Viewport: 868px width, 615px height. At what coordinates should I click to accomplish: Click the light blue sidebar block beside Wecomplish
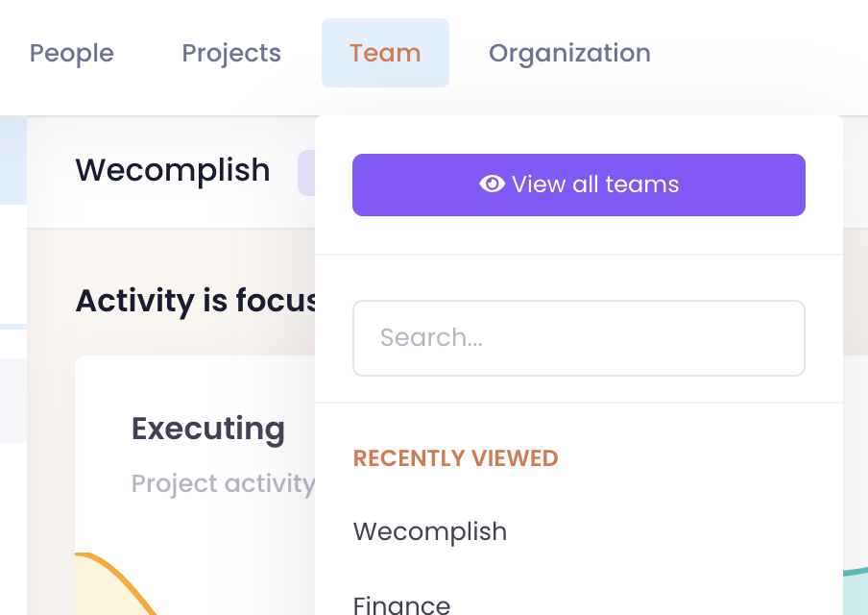pyautogui.click(x=12, y=160)
